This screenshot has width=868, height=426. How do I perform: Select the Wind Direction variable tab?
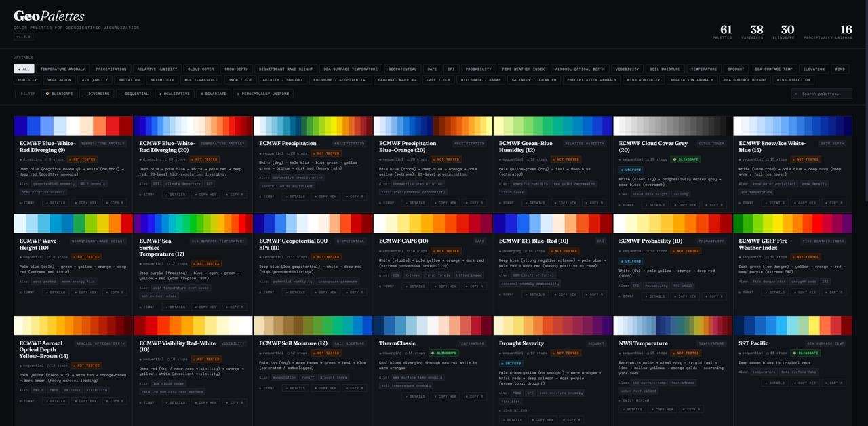(x=793, y=80)
